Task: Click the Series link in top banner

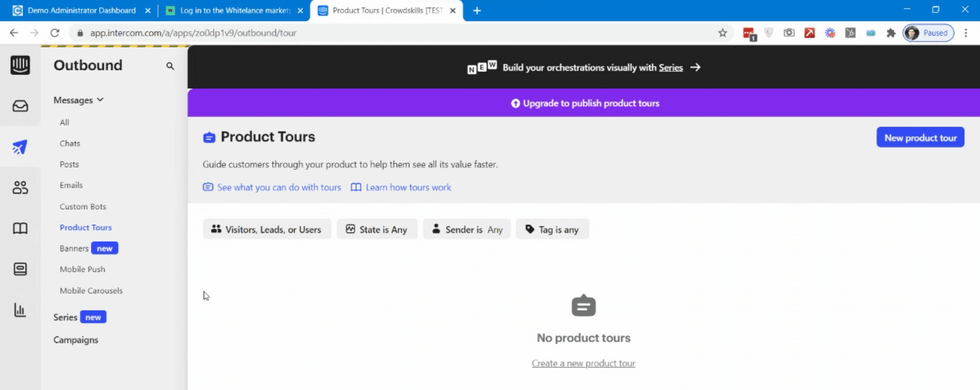Action: tap(671, 67)
